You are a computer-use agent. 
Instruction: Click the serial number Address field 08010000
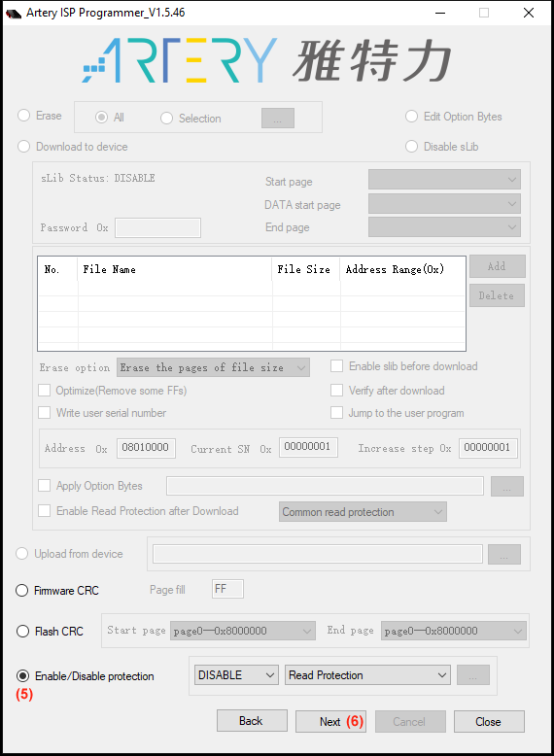146,448
